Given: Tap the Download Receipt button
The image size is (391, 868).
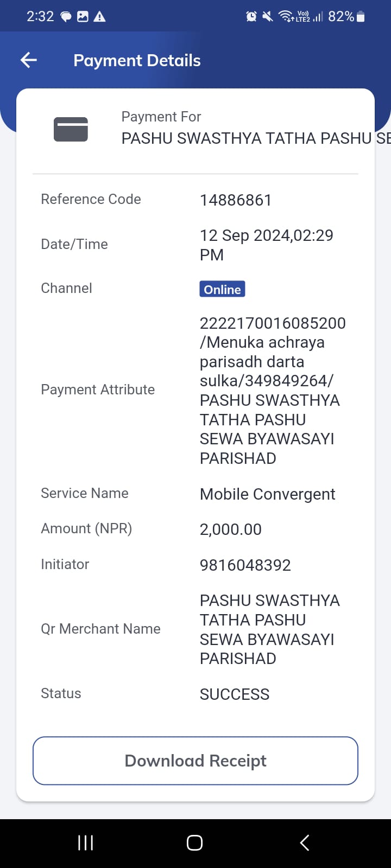Looking at the screenshot, I should click(x=195, y=761).
